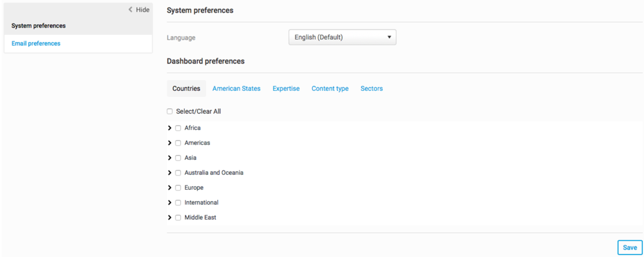Save the preferences

pyautogui.click(x=630, y=248)
